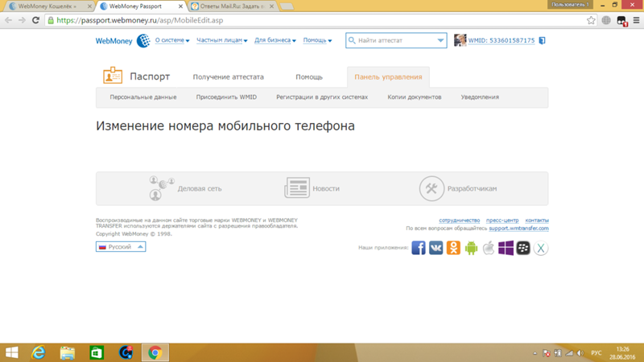Open the search box dropdown arrow
Screen dimensions: 644x362
coord(440,40)
